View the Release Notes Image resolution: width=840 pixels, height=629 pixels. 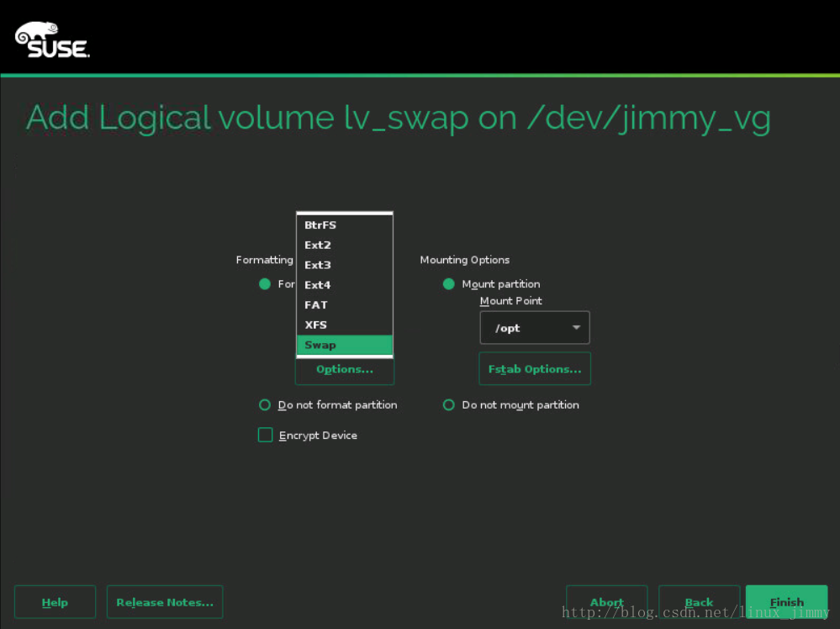[165, 602]
